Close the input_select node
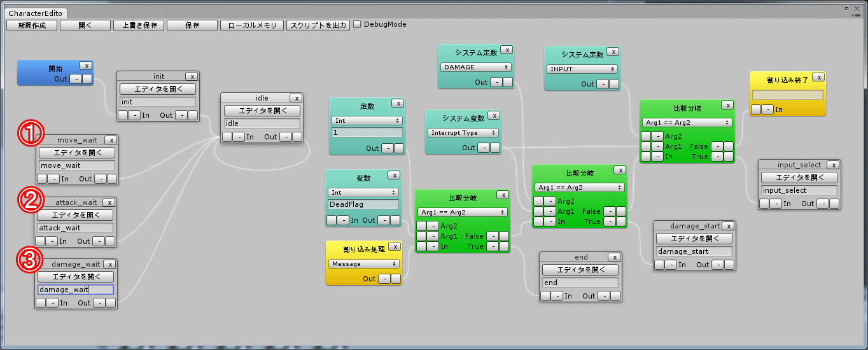This screenshot has height=350, width=868. click(834, 165)
